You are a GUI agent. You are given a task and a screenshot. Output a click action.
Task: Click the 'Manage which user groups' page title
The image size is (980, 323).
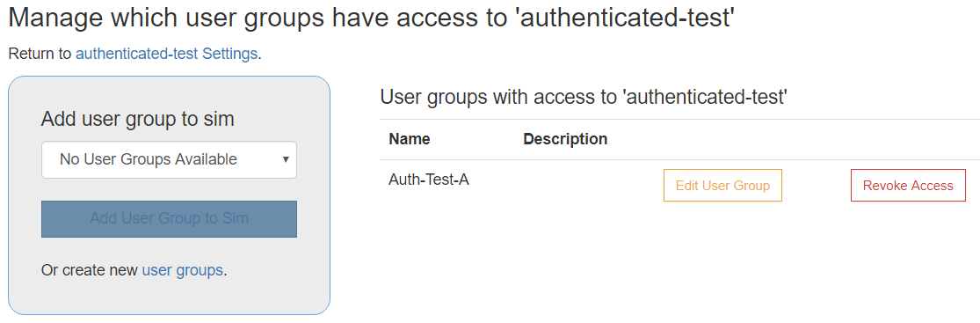(x=371, y=18)
